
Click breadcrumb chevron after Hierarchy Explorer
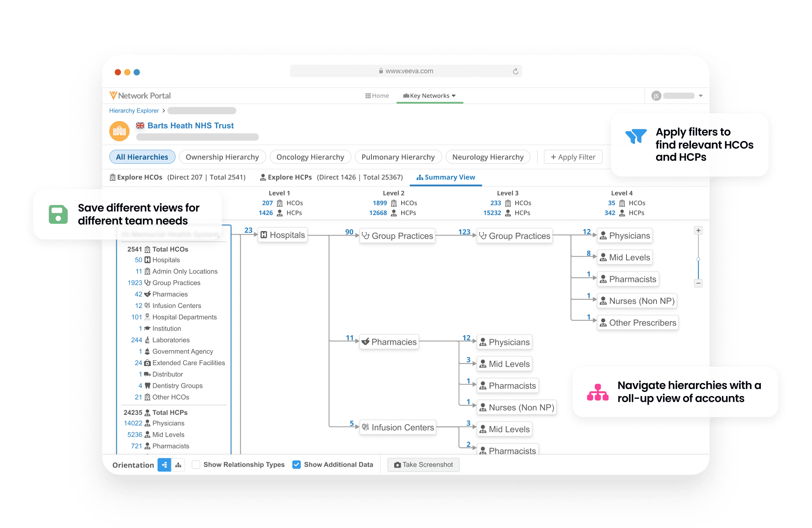click(x=164, y=110)
